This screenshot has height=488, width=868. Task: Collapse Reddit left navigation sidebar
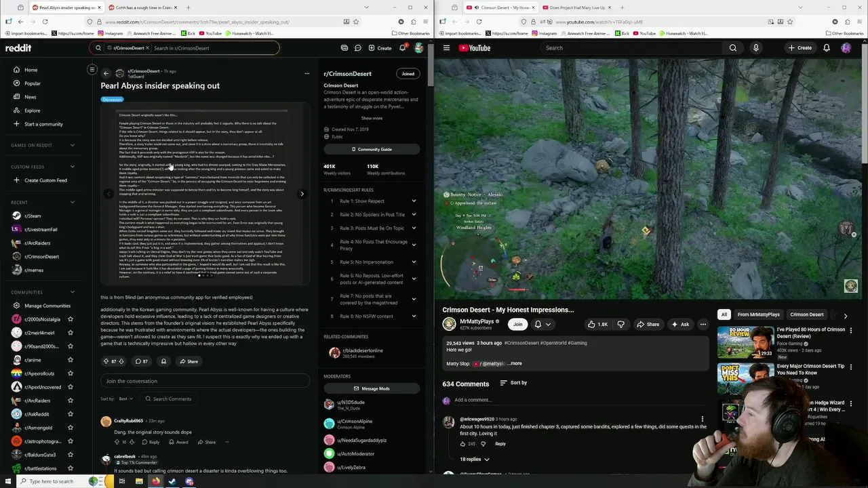(92, 70)
